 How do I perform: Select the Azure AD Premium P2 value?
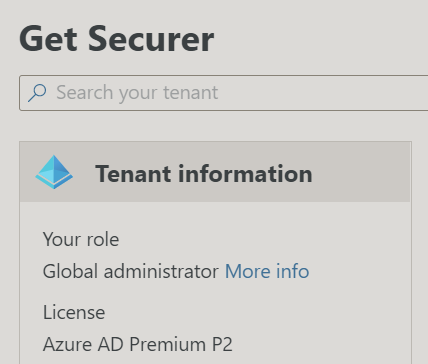138,344
